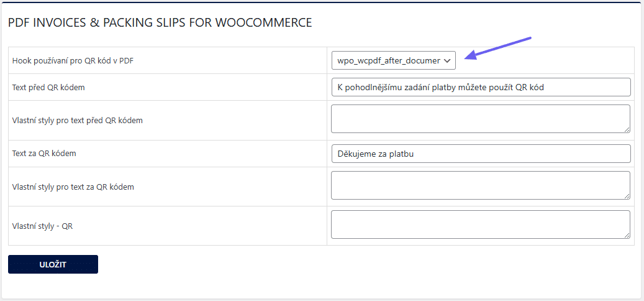
Task: Click the 'PDF Invoices & Packing Slips' heading
Action: click(x=160, y=23)
